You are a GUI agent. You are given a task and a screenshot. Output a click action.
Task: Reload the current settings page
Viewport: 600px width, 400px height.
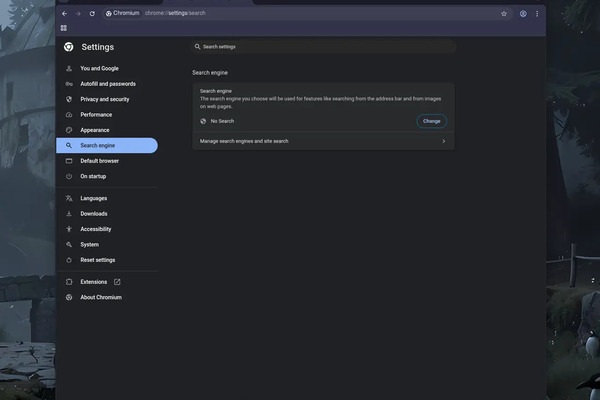(x=92, y=13)
